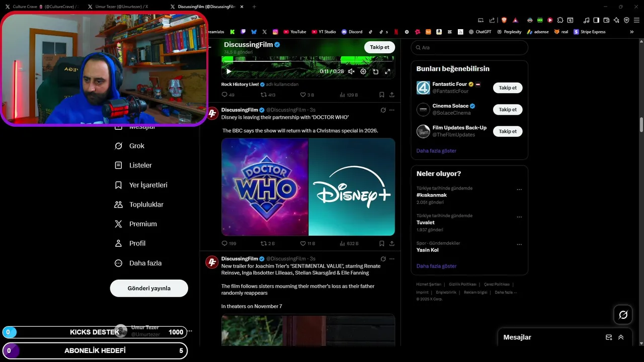Screen dimensions: 644x362
Task: Bookmark the Rock History Live video post
Action: click(382, 95)
